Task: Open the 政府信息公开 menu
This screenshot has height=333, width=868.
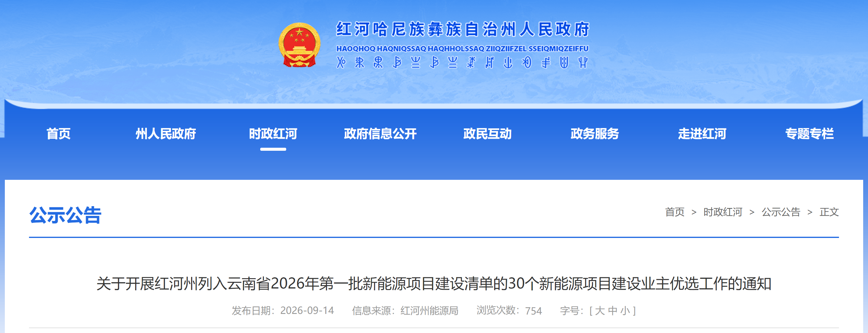Action: pos(380,134)
